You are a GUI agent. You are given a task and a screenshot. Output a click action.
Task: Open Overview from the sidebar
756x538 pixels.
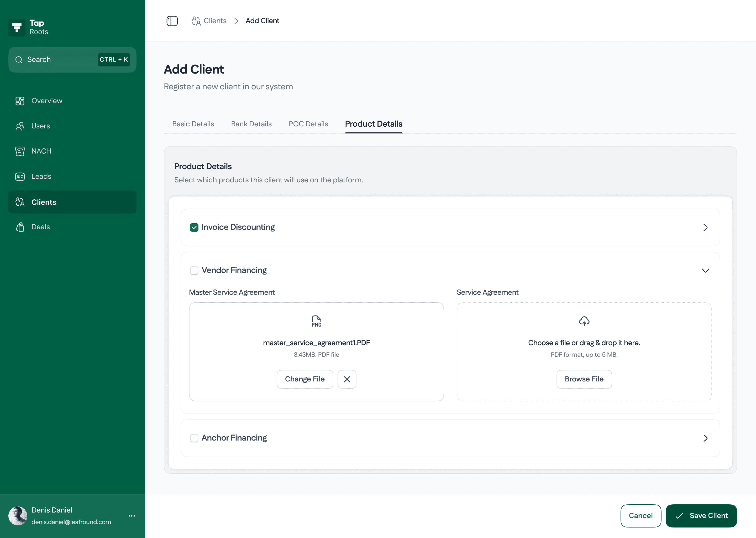(47, 101)
